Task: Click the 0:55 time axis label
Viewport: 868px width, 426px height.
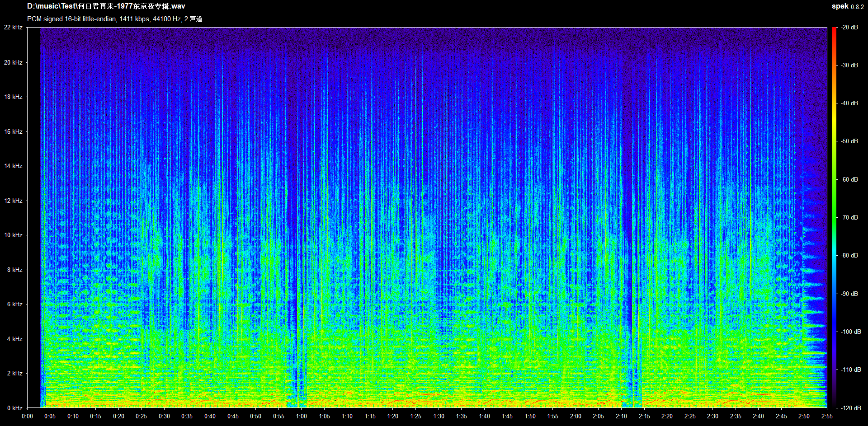Action: coord(278,416)
